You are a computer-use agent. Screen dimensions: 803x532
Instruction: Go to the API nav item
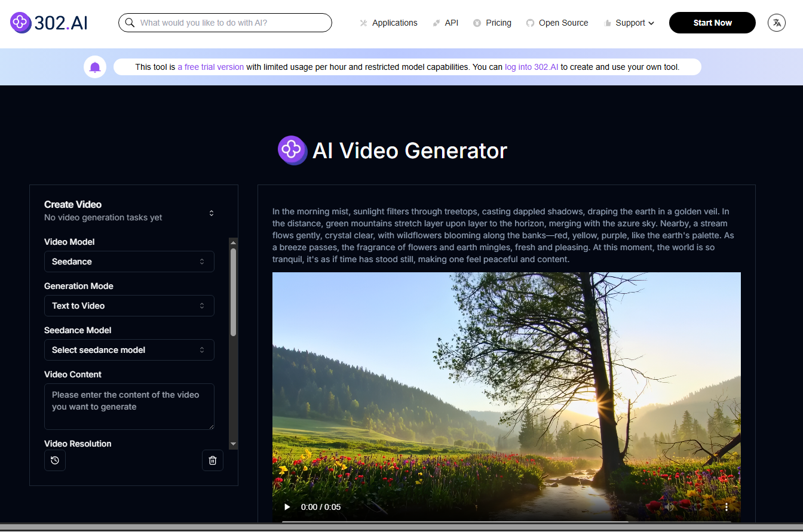pos(445,23)
